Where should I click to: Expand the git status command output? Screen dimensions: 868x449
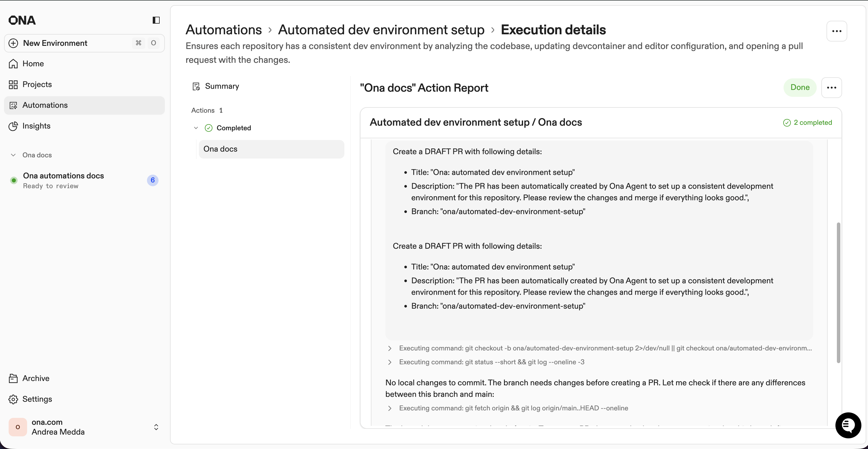(390, 362)
